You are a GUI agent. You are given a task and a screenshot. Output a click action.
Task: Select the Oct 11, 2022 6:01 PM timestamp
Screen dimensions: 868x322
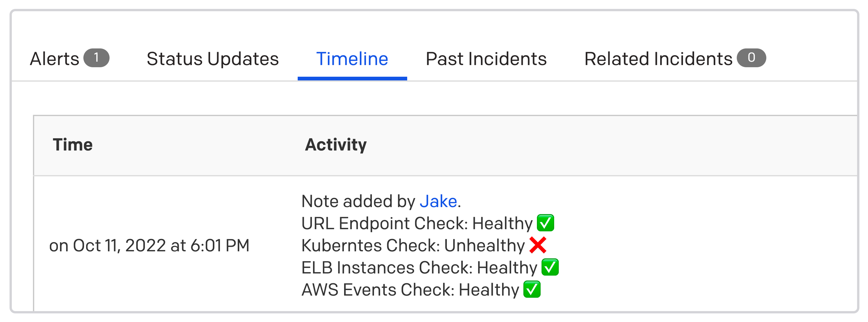149,245
